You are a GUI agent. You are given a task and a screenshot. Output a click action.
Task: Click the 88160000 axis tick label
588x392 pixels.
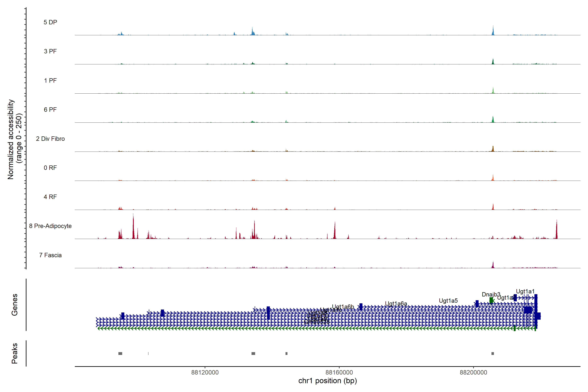339,373
